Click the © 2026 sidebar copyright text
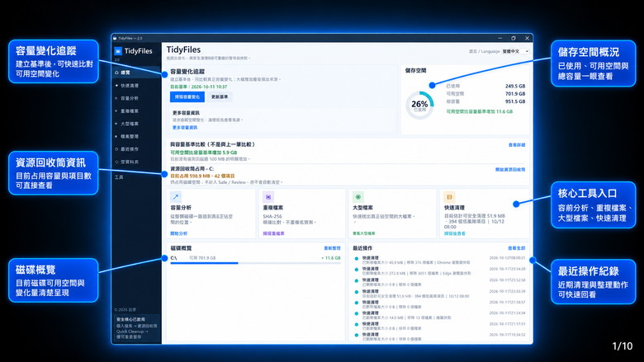The width and height of the screenshot is (644, 362). pyautogui.click(x=125, y=309)
